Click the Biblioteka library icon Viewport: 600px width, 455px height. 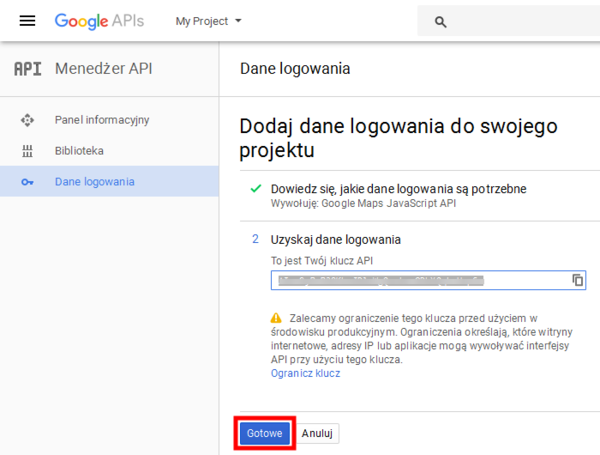click(x=27, y=151)
